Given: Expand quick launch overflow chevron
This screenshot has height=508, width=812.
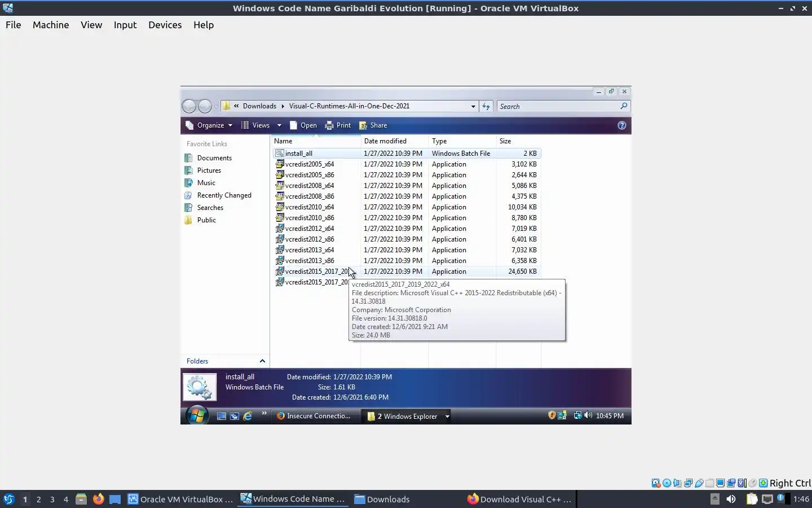Looking at the screenshot, I should 264,413.
